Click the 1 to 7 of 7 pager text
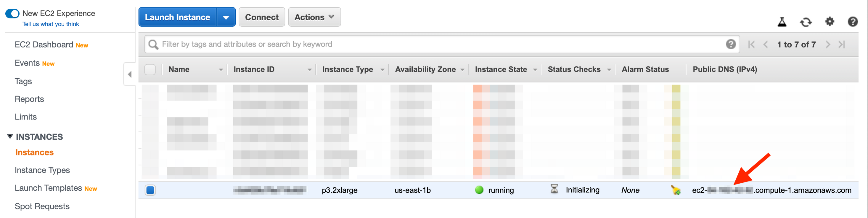 pos(796,44)
